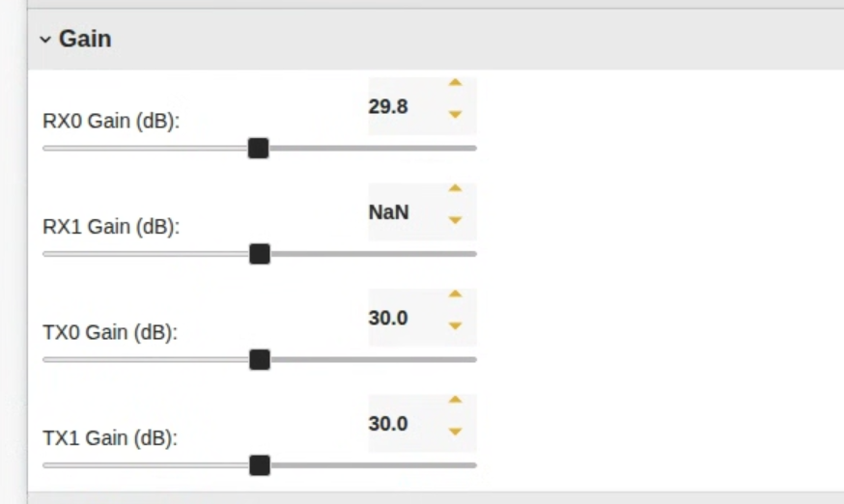
Task: Decrease TX0 Gain with down arrow
Action: click(x=456, y=326)
